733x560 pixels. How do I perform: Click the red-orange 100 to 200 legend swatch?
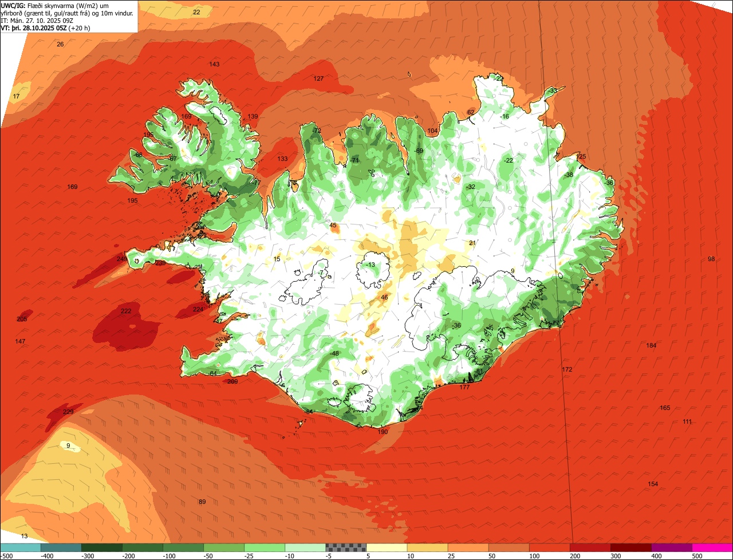pyautogui.click(x=549, y=547)
